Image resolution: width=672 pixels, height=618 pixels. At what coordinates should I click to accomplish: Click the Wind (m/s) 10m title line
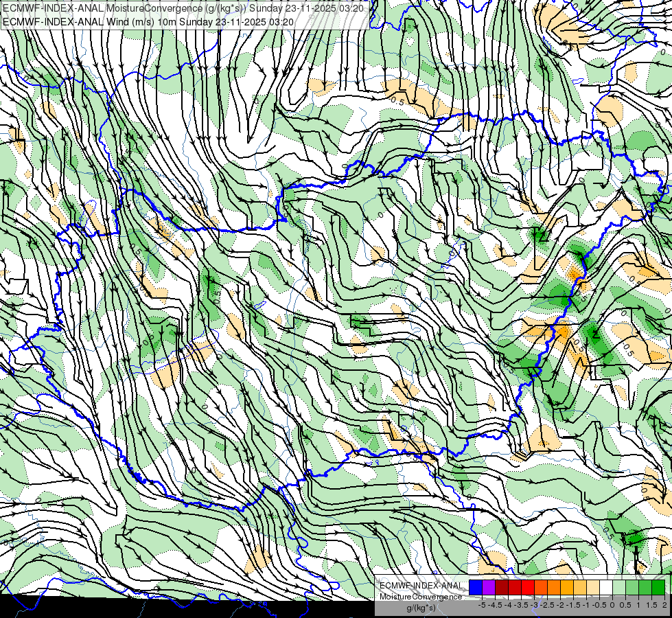click(x=148, y=21)
